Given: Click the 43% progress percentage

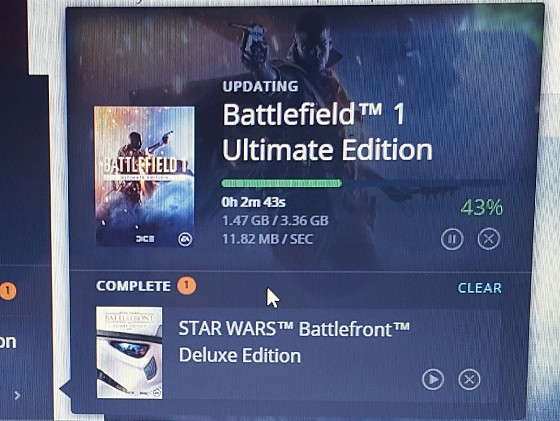Looking at the screenshot, I should point(481,208).
